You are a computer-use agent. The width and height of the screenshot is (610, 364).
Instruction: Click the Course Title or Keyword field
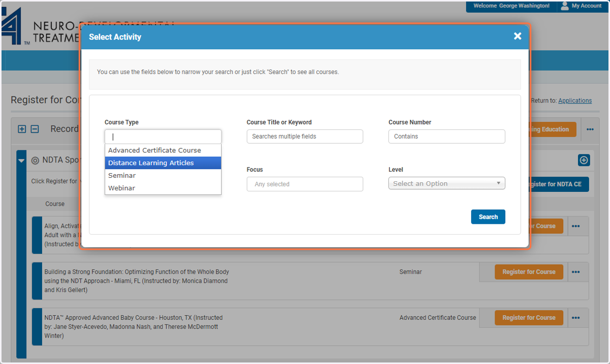click(x=305, y=137)
